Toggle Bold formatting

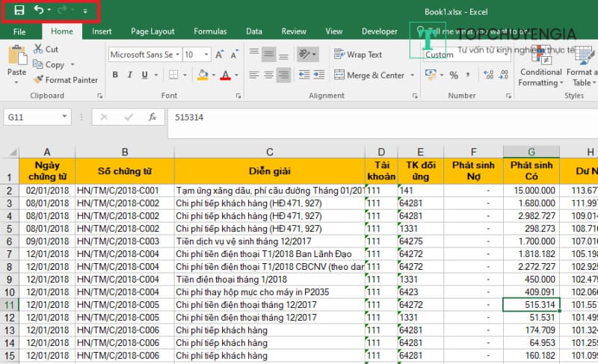[x=115, y=75]
